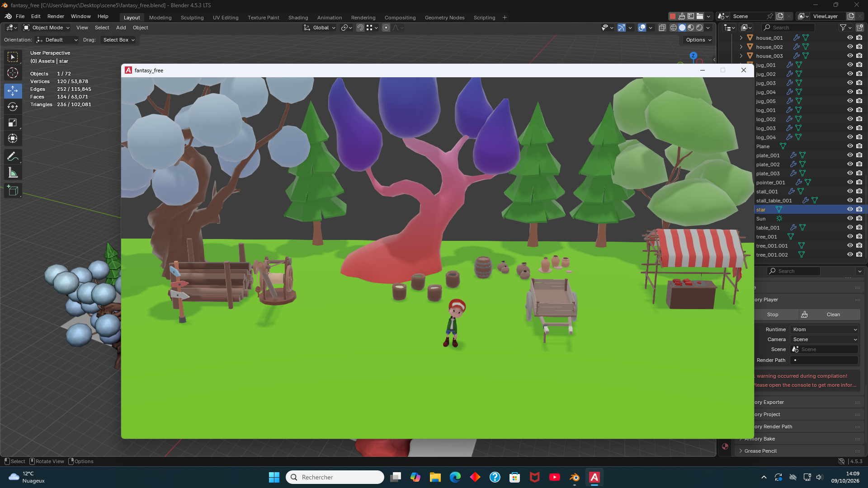Switch to wireframe viewport shading

click(673, 28)
